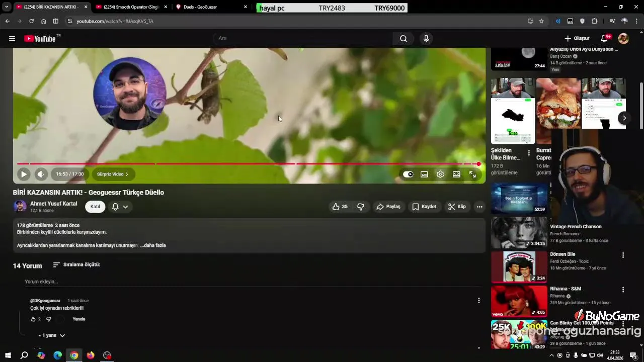This screenshot has height=362, width=644.
Task: Open the YouTube hamburger guide menu
Action: pos(12,39)
